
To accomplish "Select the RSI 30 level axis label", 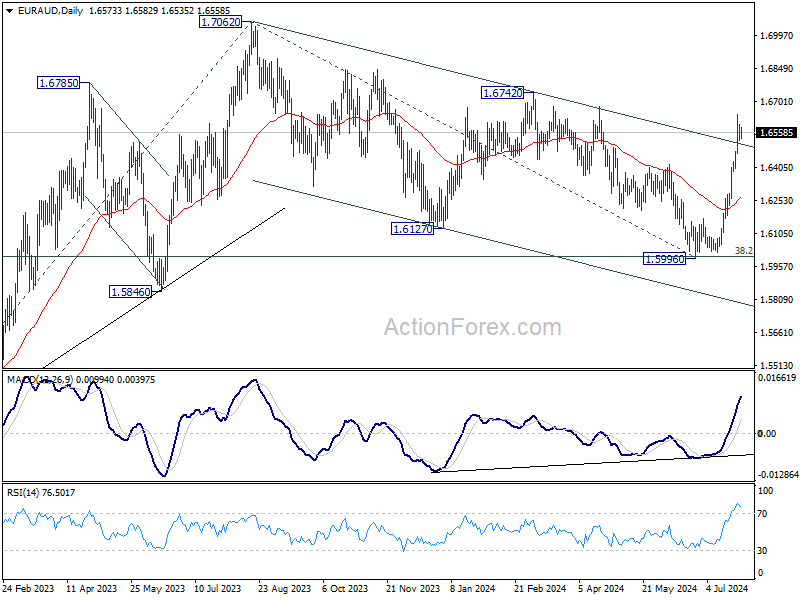I will coord(762,551).
